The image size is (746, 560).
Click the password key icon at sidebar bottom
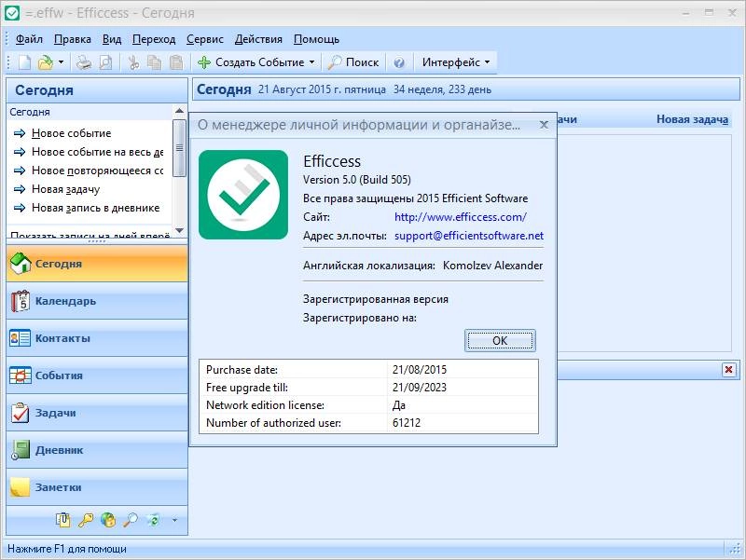pos(86,520)
